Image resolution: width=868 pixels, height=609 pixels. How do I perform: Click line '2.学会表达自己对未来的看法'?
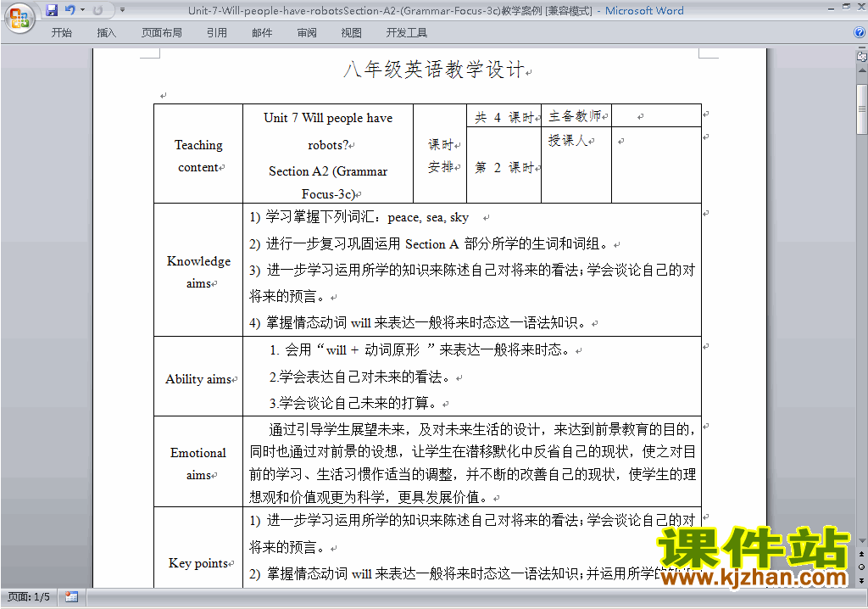coord(360,377)
